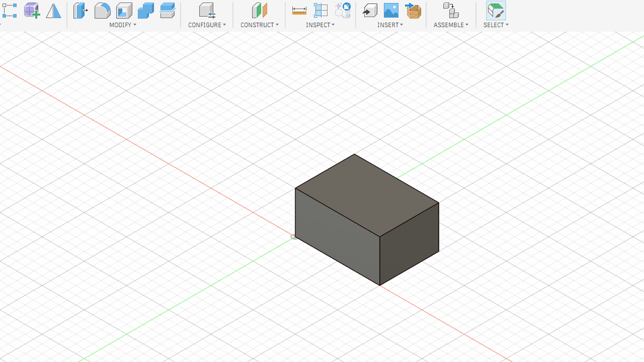This screenshot has width=644, height=362.
Task: Click the Combine bodies tool icon
Action: 146,10
